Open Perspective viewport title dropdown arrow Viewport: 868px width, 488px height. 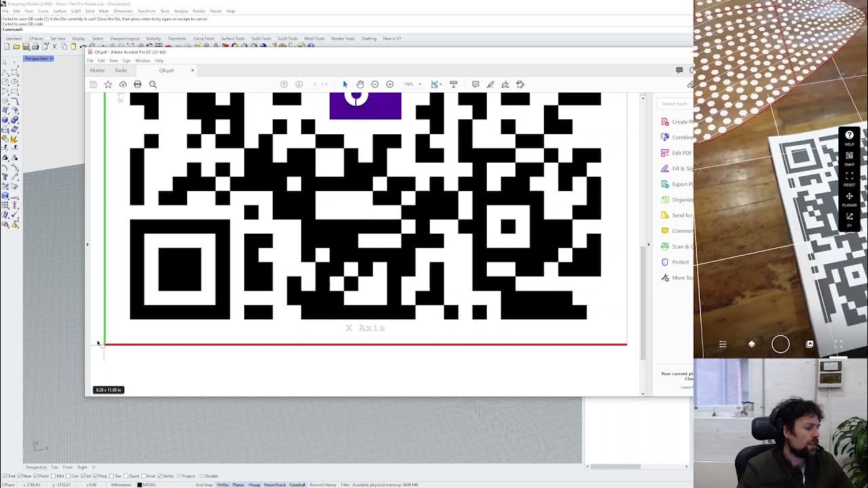(52, 58)
